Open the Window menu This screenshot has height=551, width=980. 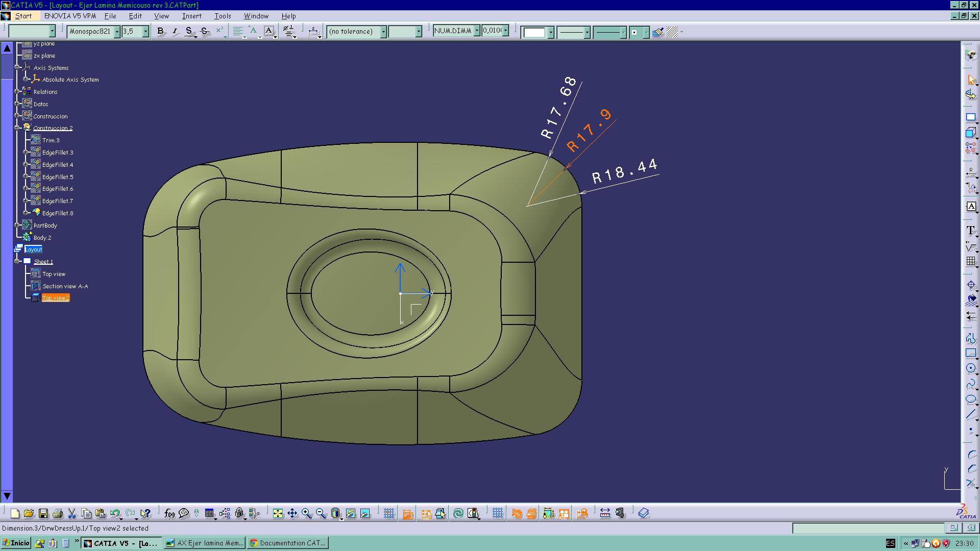256,16
